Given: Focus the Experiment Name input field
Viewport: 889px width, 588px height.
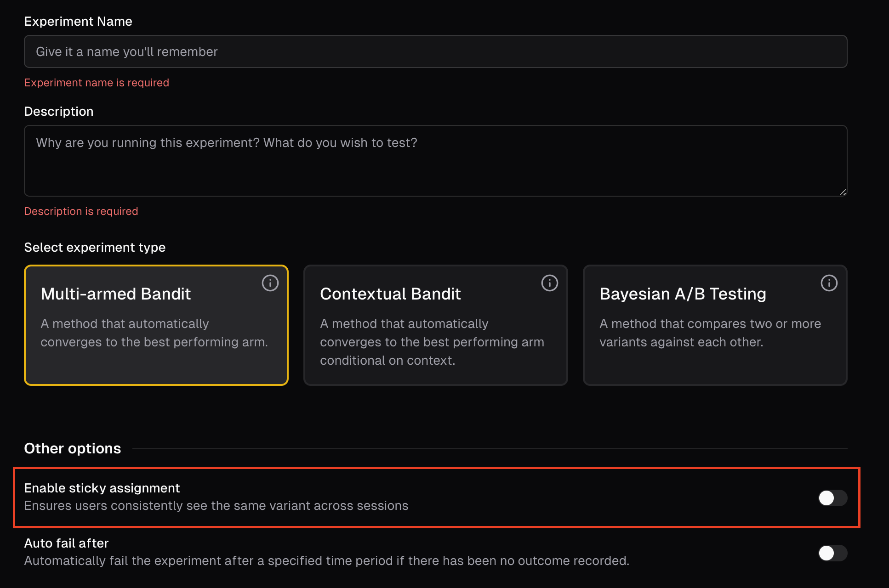Looking at the screenshot, I should coord(436,51).
